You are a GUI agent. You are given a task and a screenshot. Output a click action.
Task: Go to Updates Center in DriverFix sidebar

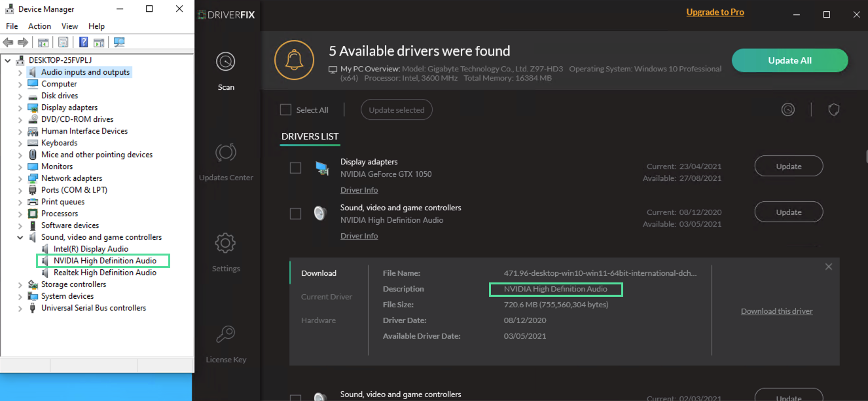226,161
